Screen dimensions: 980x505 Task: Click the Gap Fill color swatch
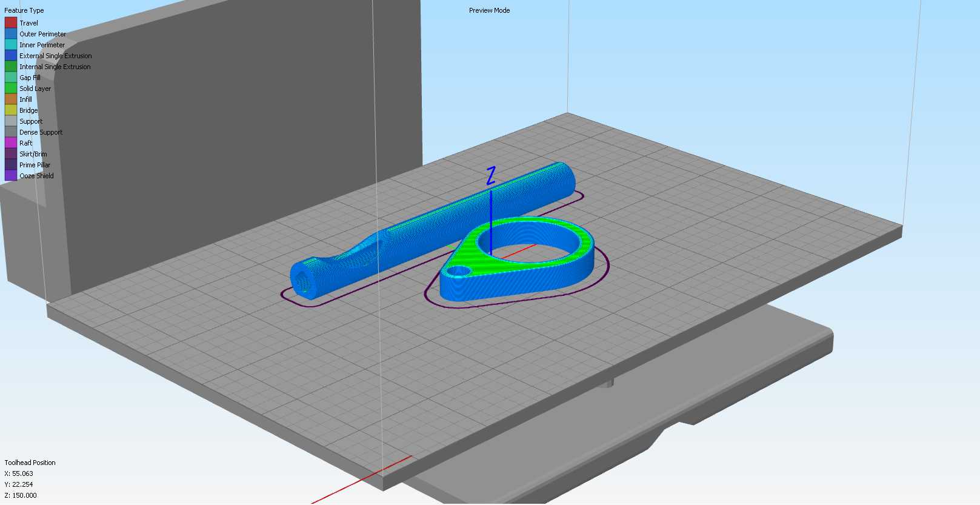(x=11, y=78)
